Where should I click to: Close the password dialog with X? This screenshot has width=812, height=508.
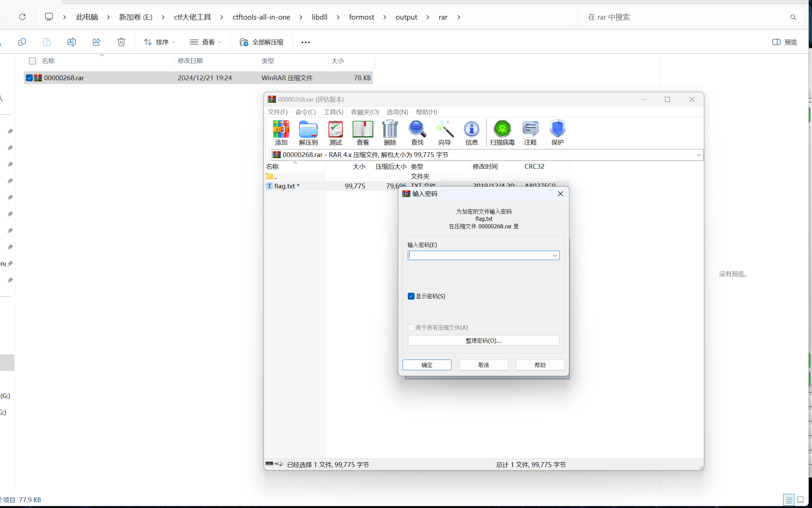coord(560,194)
